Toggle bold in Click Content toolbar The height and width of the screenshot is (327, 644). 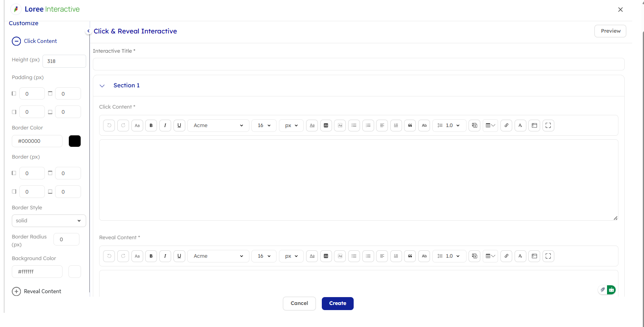pos(151,126)
